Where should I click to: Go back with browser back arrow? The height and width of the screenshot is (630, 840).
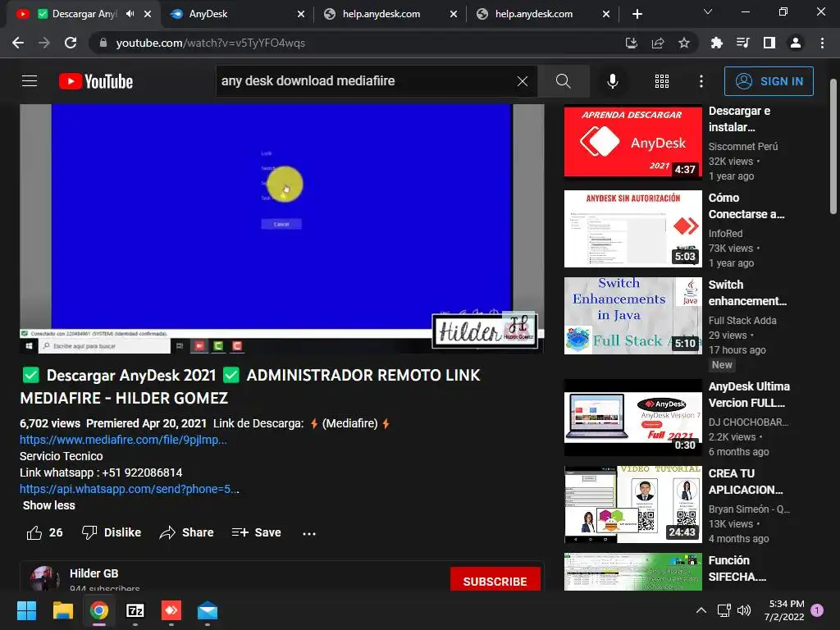pyautogui.click(x=18, y=43)
